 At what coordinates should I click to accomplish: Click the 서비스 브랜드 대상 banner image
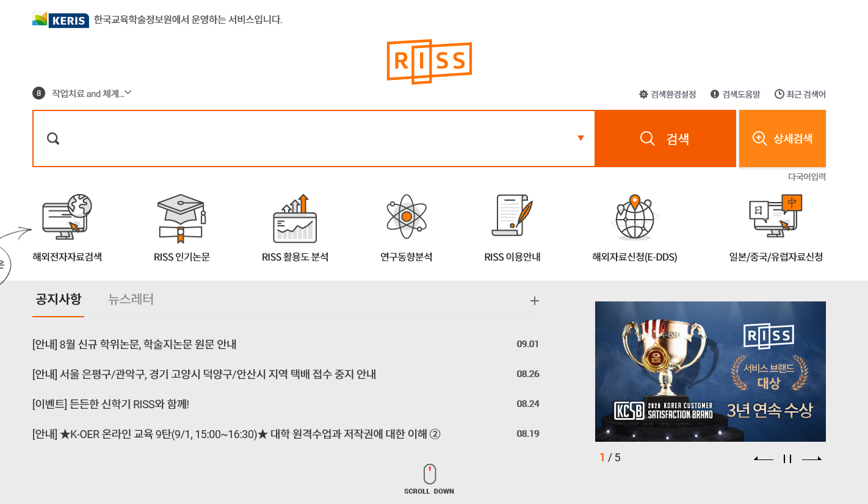[x=711, y=371]
